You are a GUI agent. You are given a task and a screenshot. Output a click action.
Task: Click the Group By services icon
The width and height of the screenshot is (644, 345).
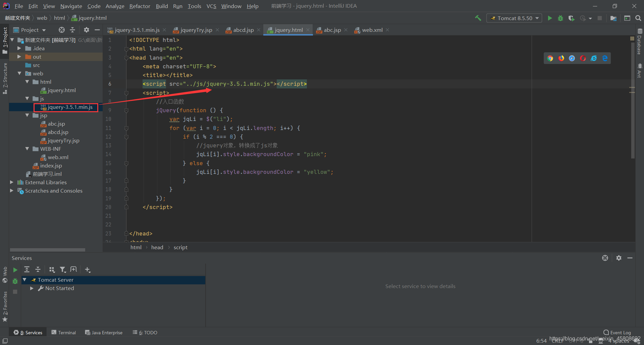(52, 269)
